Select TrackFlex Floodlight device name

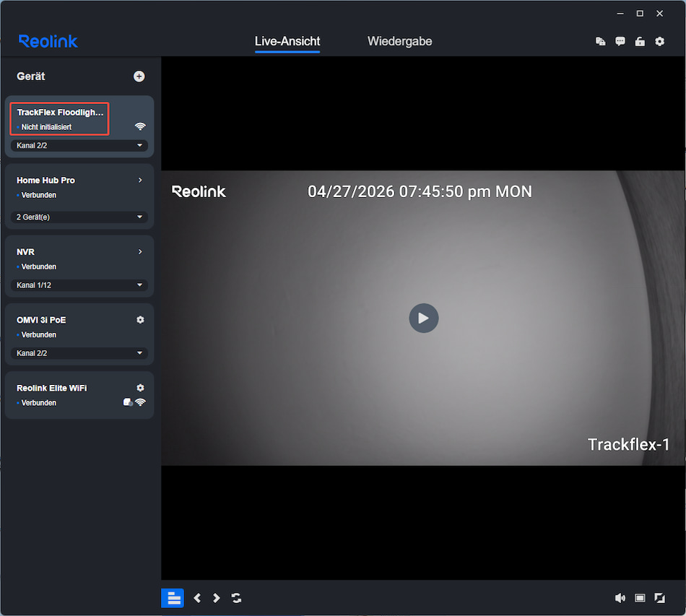[61, 113]
